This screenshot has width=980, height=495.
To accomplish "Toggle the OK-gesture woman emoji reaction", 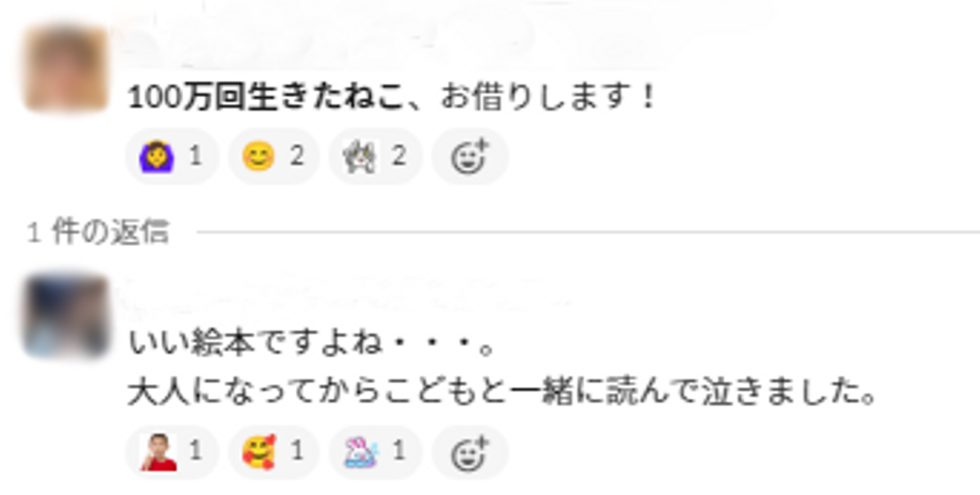I will 172,157.
